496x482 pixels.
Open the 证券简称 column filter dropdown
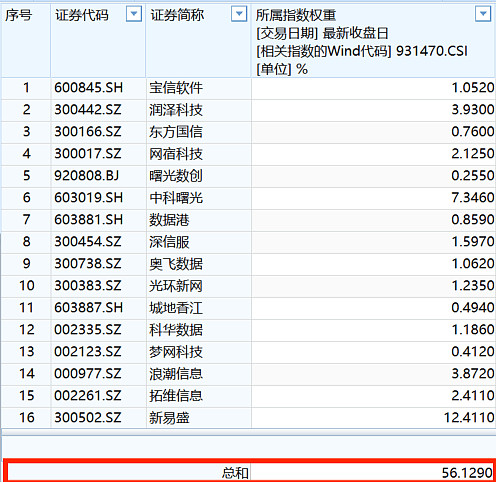click(x=239, y=14)
